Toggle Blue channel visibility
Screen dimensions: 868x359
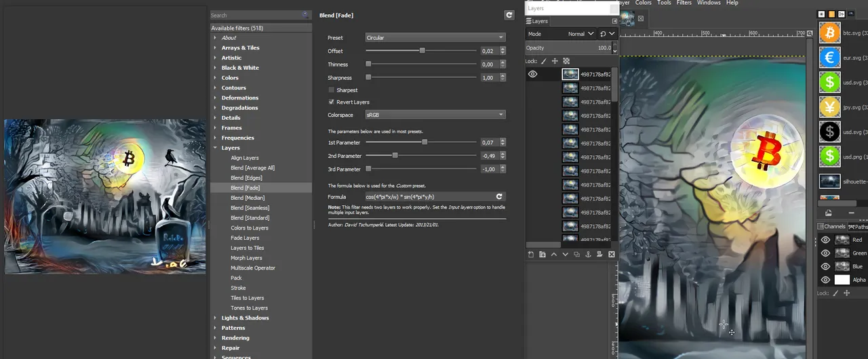(825, 266)
